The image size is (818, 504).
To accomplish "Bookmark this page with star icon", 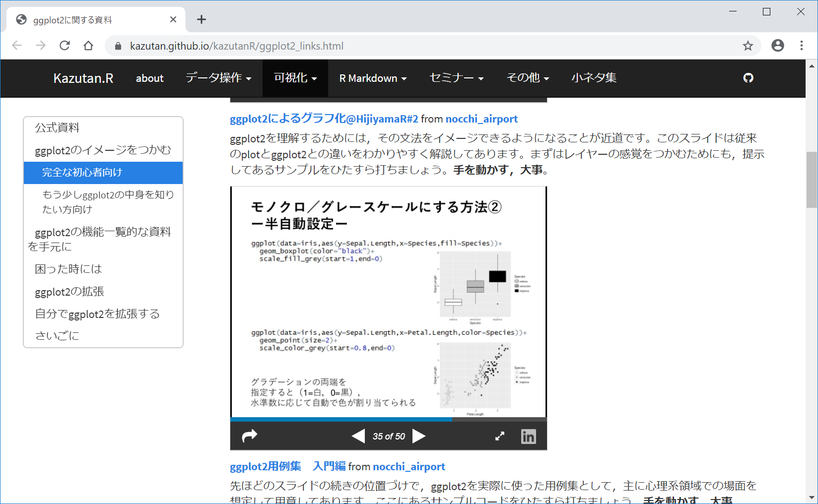I will click(748, 46).
